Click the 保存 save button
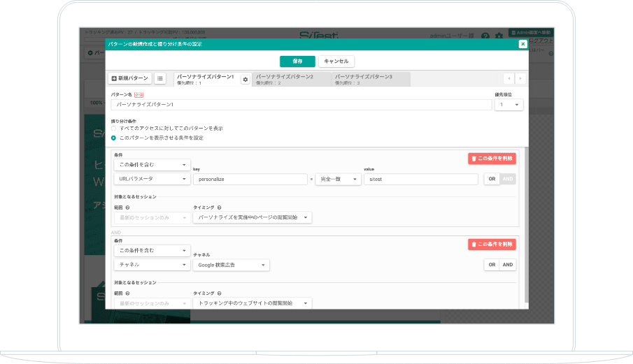The width and height of the screenshot is (633, 364). coord(297,61)
